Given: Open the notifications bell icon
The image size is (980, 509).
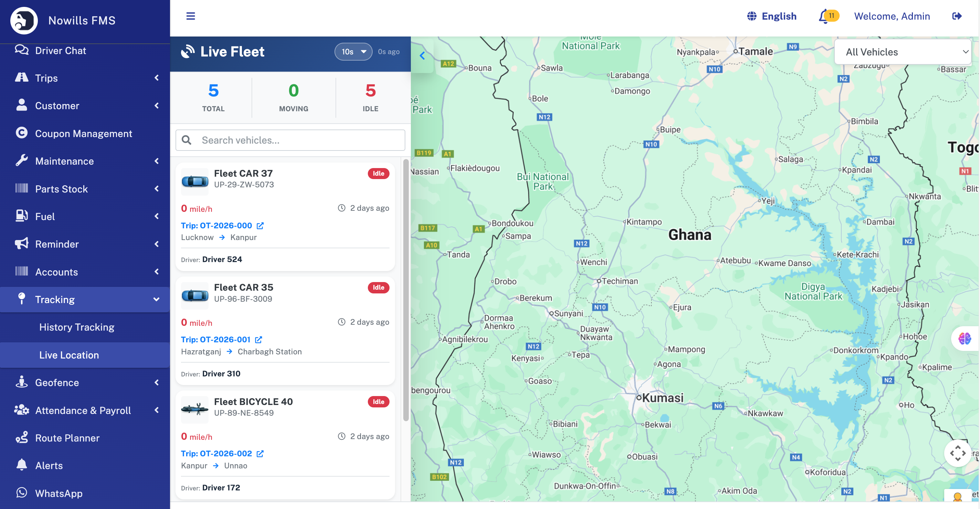Looking at the screenshot, I should tap(824, 17).
